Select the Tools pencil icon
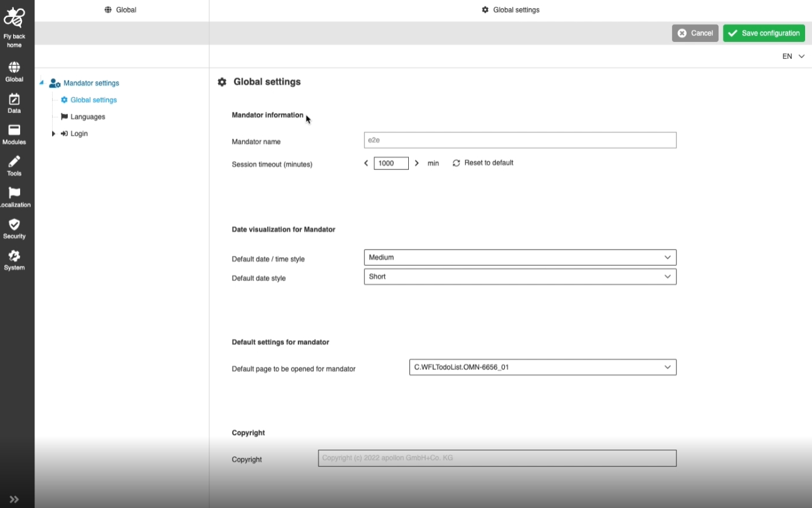This screenshot has height=508, width=812. (x=14, y=162)
